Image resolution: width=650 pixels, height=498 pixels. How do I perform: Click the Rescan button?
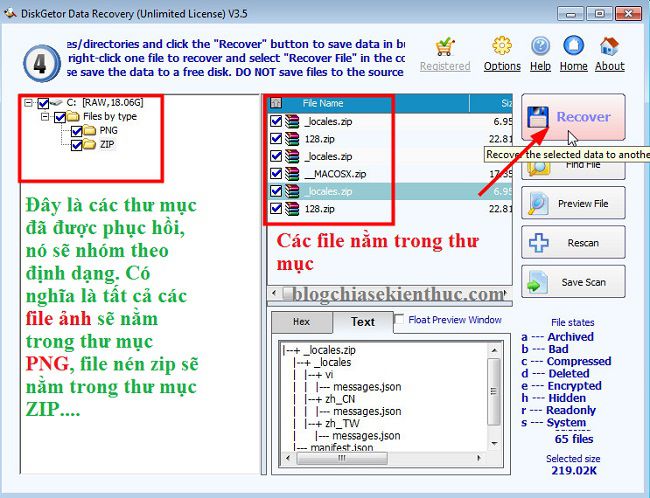point(573,243)
